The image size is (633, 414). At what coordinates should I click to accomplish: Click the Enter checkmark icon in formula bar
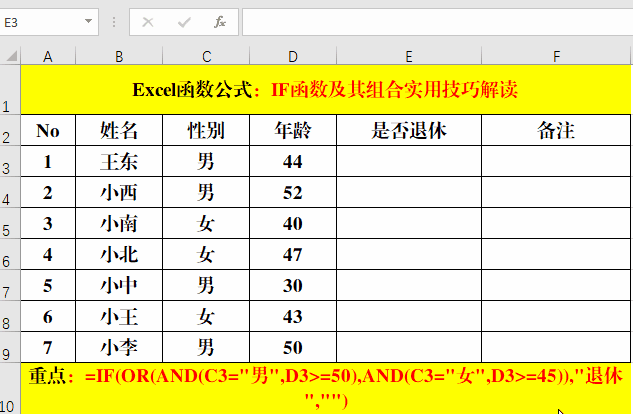(184, 22)
